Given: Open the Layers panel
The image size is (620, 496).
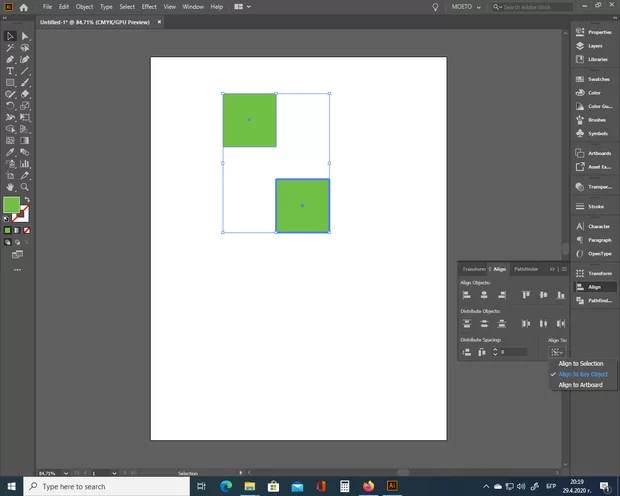Looking at the screenshot, I should click(595, 46).
